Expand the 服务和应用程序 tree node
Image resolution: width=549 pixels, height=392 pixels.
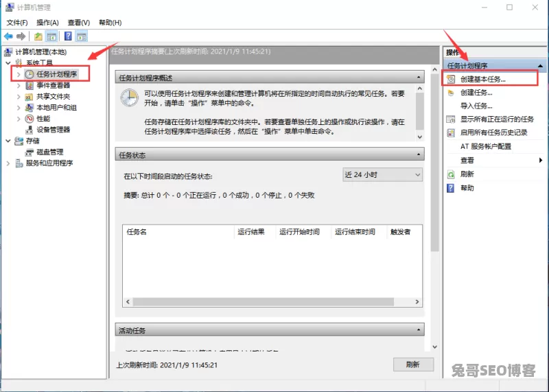(x=8, y=163)
